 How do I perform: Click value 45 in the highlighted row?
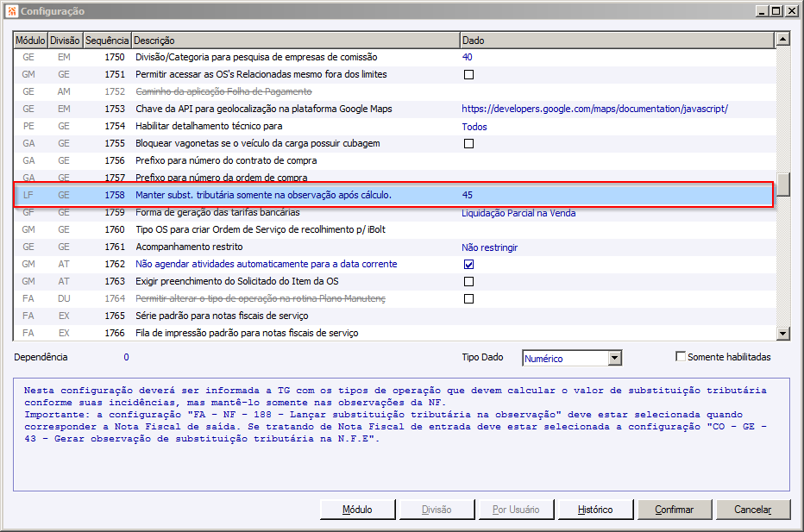467,195
